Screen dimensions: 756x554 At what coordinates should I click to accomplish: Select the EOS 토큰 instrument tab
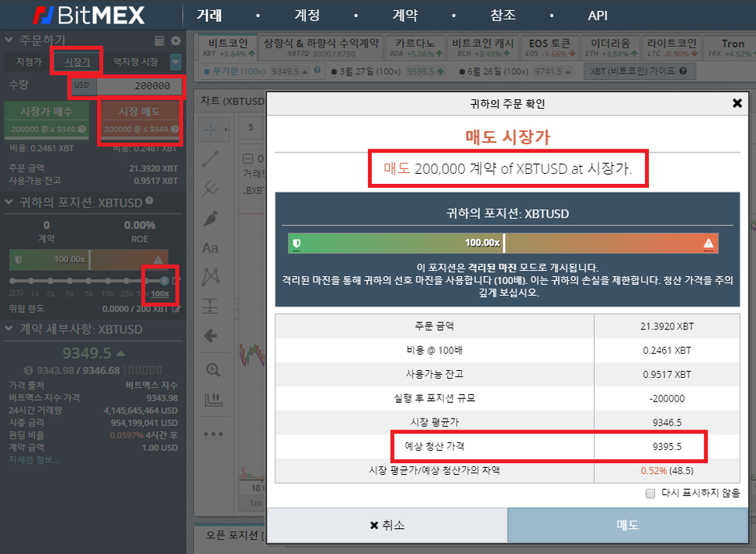[549, 48]
